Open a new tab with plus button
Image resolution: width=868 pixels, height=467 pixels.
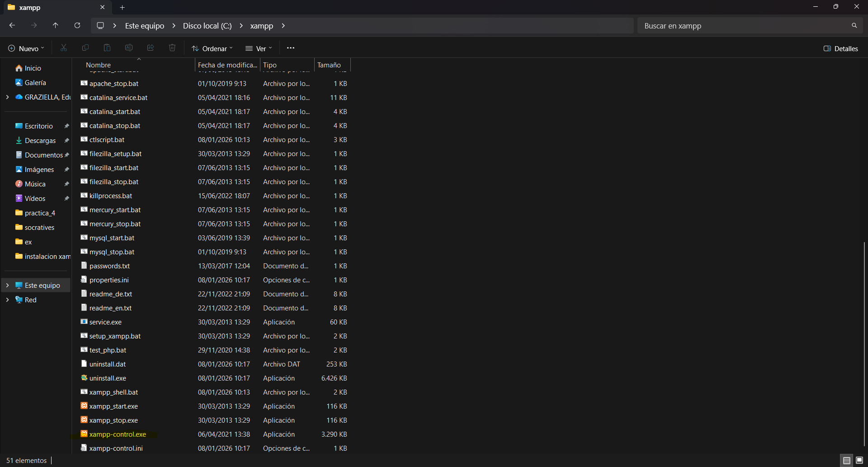pos(123,7)
